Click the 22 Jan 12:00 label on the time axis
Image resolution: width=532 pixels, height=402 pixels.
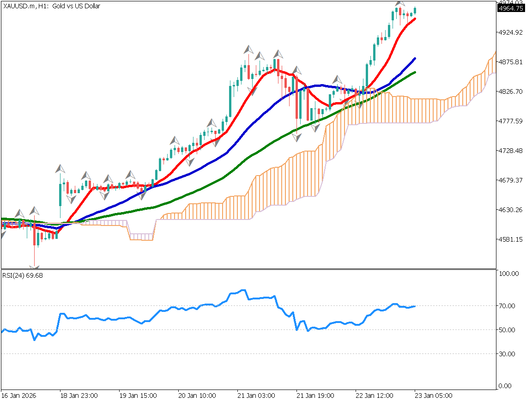[374, 396]
